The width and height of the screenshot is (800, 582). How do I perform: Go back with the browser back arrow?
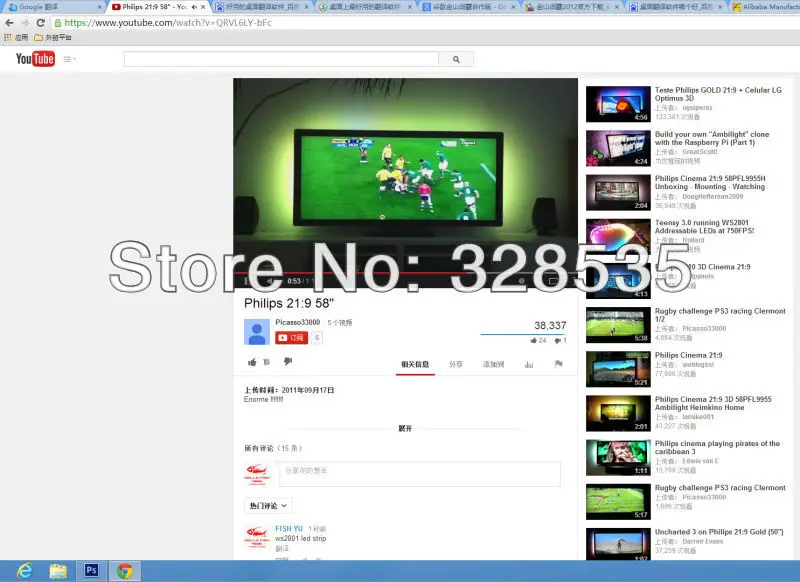[x=9, y=23]
